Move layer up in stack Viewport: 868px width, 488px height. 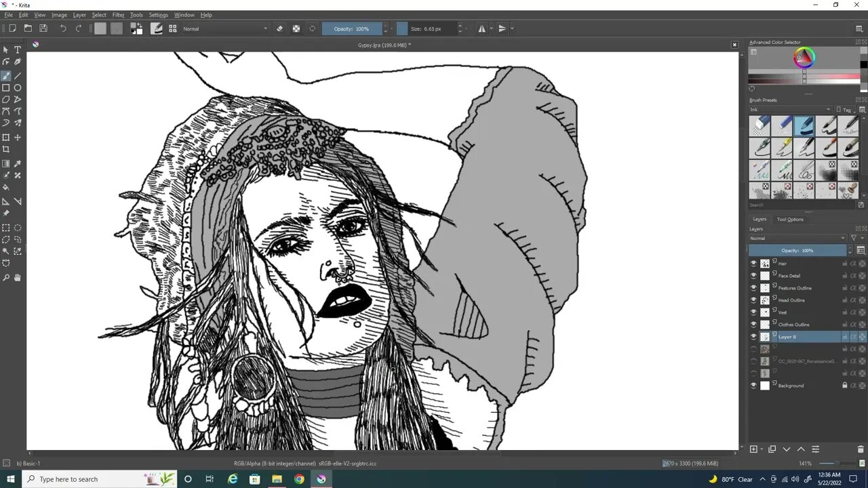(x=801, y=449)
